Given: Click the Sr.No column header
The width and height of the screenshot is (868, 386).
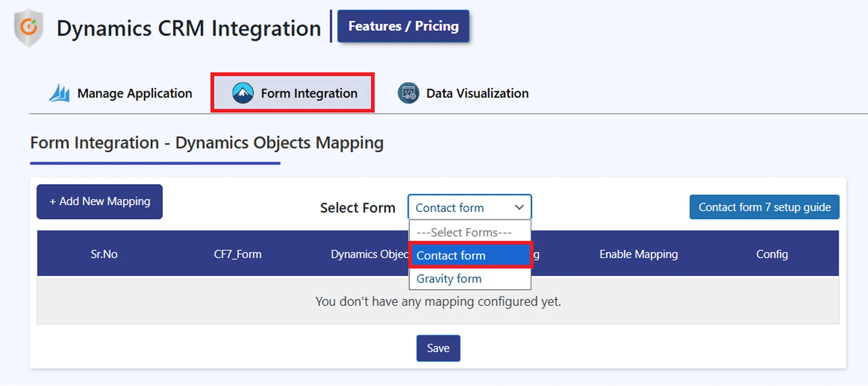Looking at the screenshot, I should (x=104, y=254).
